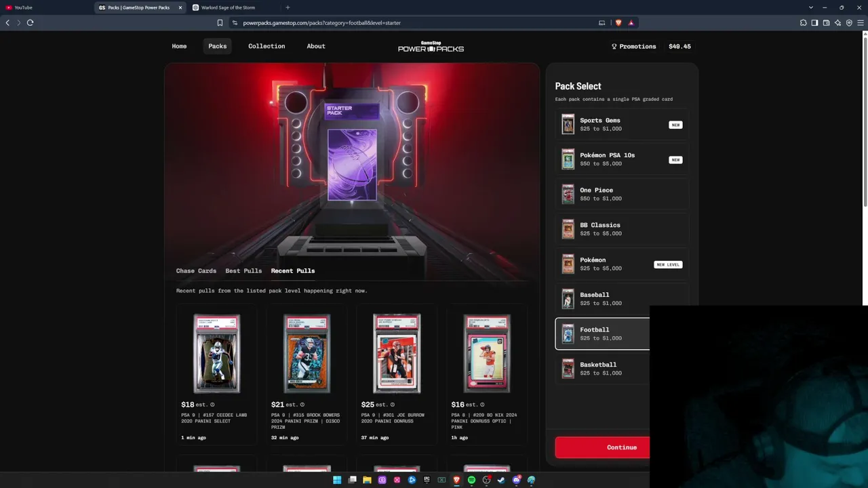Switch to the YouTube tab
Screen dimensions: 868x488
(47, 7)
